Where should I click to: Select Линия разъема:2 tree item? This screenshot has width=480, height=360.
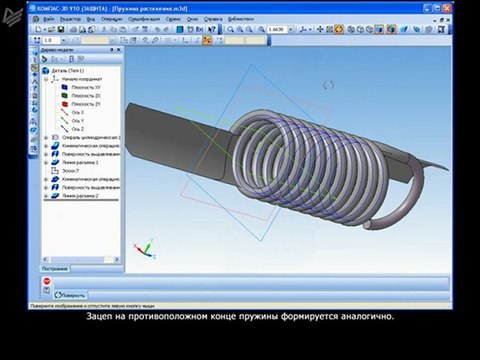(x=80, y=196)
